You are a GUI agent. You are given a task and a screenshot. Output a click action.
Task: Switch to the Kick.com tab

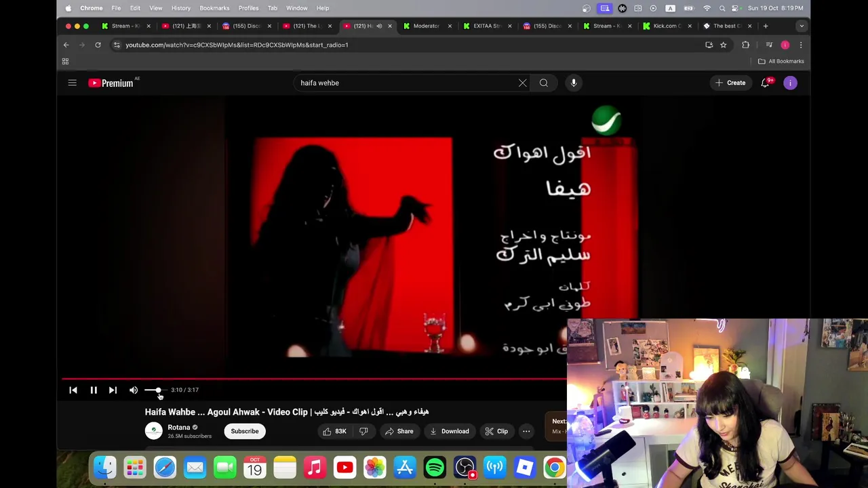pos(666,26)
